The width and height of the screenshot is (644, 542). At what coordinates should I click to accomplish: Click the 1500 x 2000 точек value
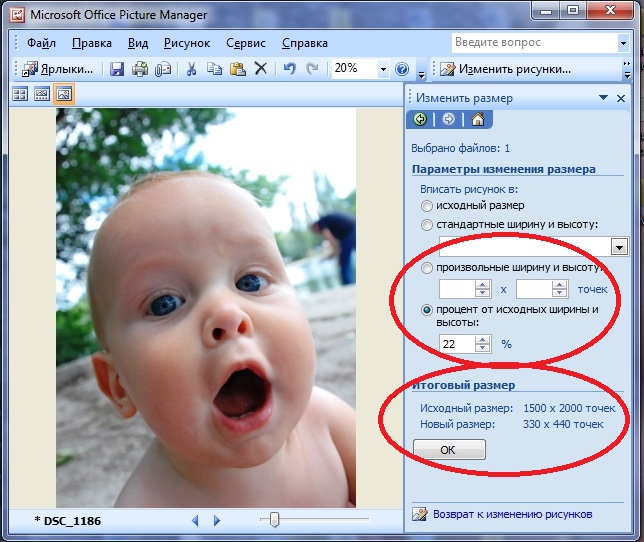(569, 409)
